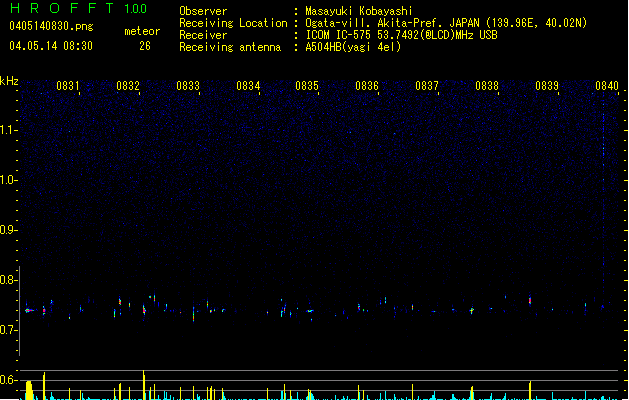Click the 0831 time marker
Viewport: 629px width, 400px height.
67,86
